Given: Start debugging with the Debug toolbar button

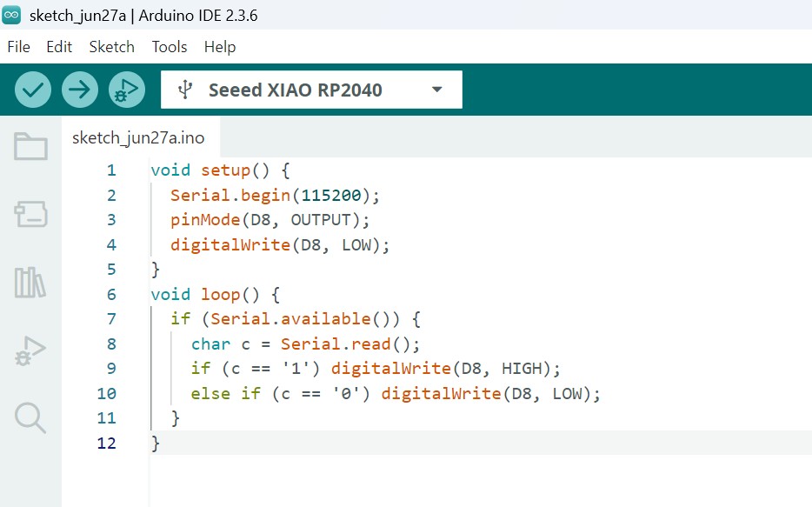Looking at the screenshot, I should click(126, 90).
